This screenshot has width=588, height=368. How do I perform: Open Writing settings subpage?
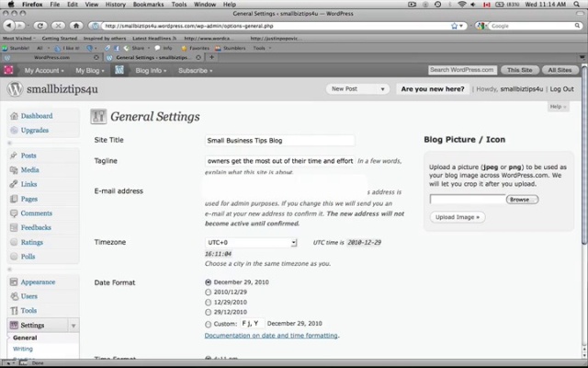(x=22, y=349)
